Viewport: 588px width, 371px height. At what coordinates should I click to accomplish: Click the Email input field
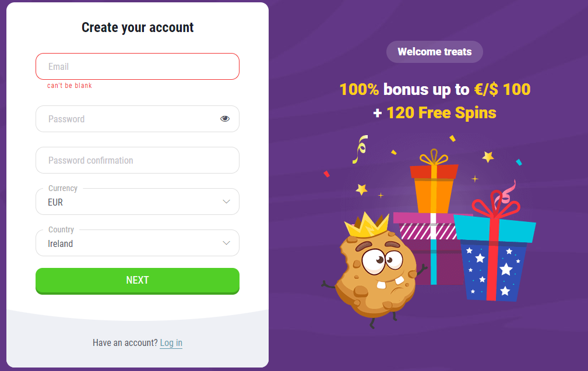click(137, 66)
